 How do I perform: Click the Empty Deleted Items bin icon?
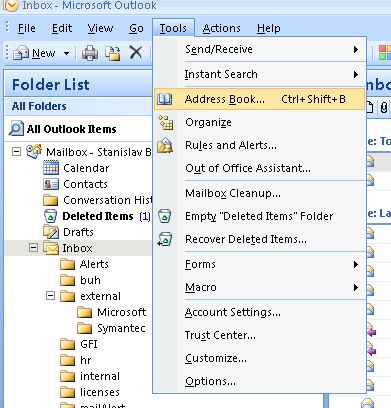(x=165, y=216)
